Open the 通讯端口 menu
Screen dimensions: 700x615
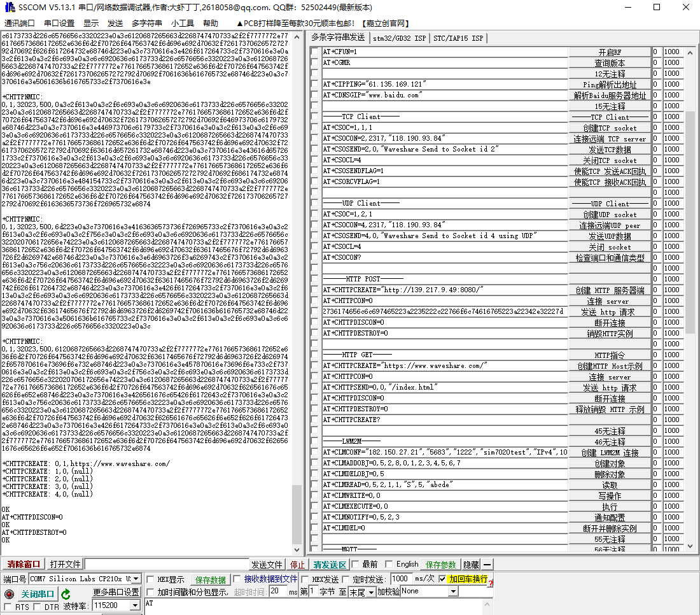coord(20,23)
